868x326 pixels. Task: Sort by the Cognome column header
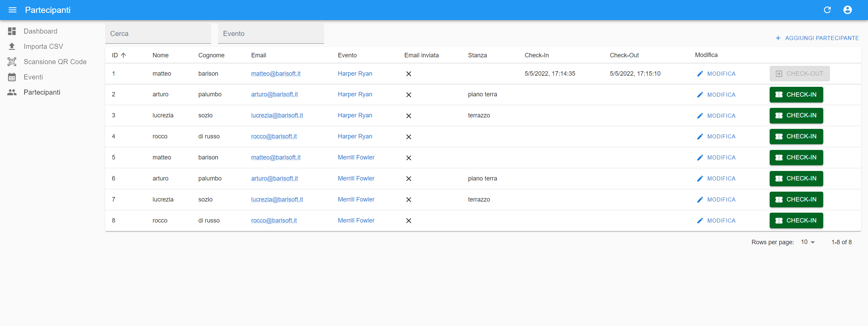(211, 55)
